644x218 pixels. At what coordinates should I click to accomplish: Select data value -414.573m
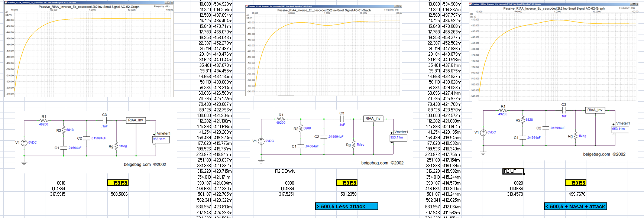(x=451, y=183)
